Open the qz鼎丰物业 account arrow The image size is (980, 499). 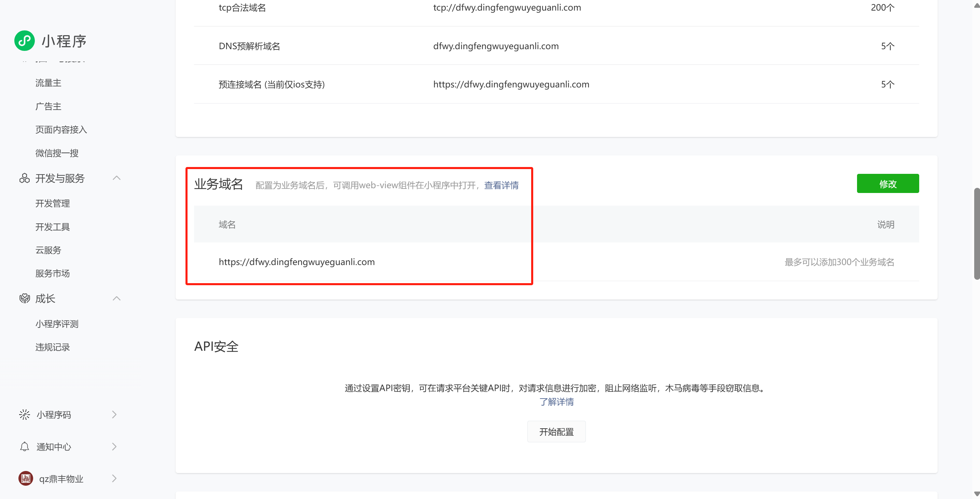pos(114,479)
